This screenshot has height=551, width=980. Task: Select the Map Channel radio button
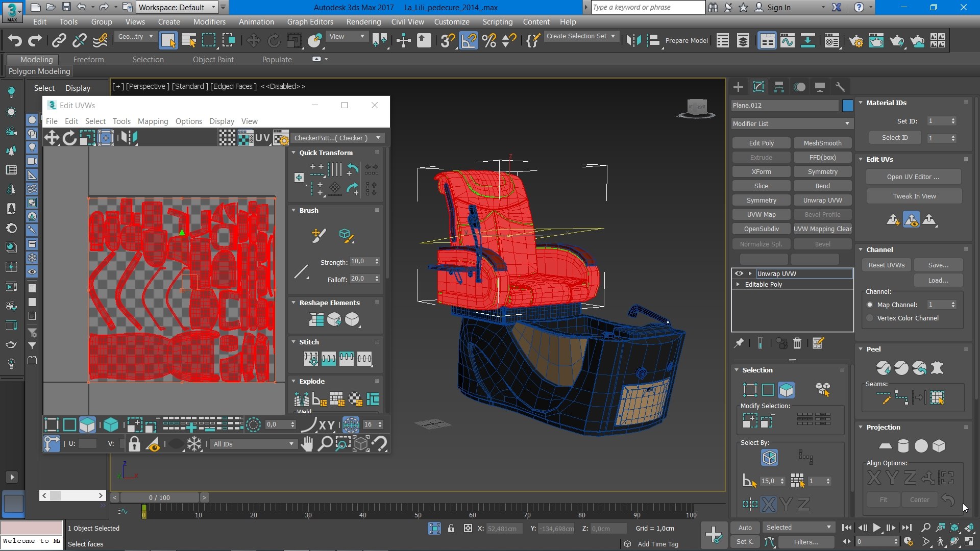[x=870, y=305]
